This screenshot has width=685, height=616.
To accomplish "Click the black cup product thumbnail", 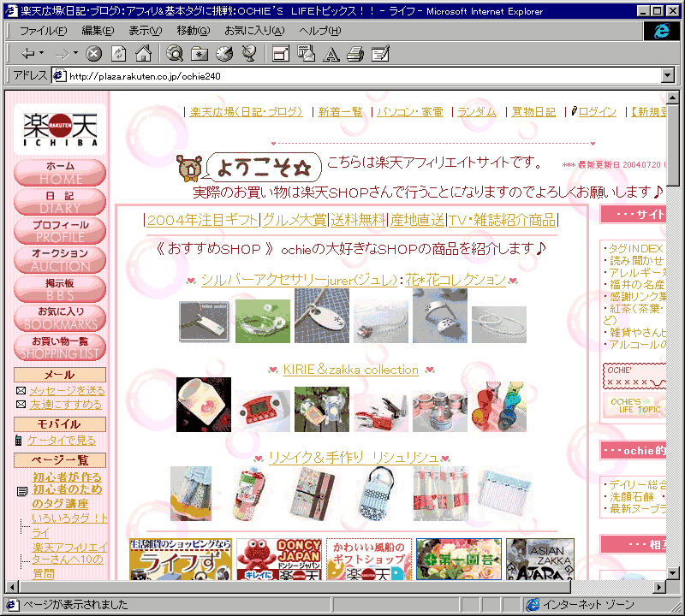I will click(204, 405).
